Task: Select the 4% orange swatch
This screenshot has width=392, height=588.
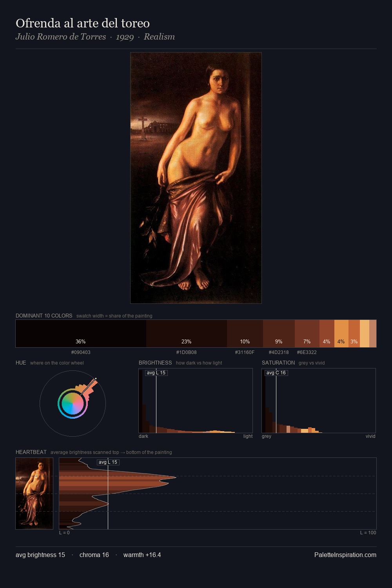Action: pyautogui.click(x=341, y=334)
